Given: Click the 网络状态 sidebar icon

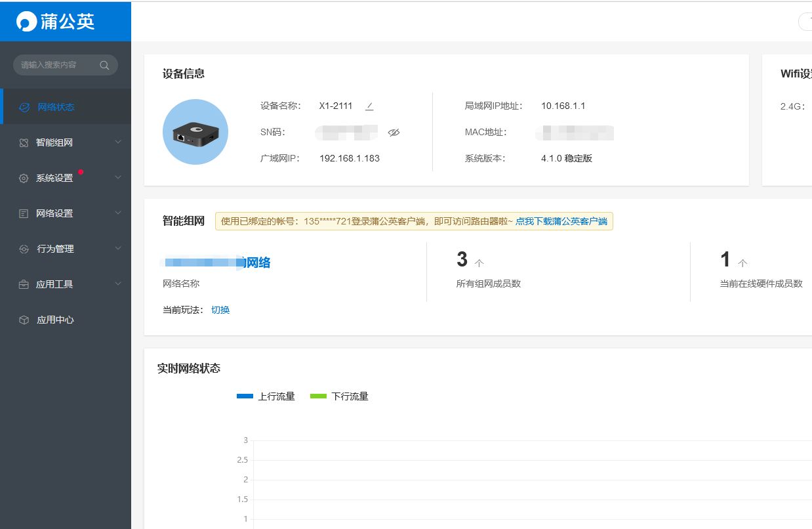Looking at the screenshot, I should pos(24,107).
